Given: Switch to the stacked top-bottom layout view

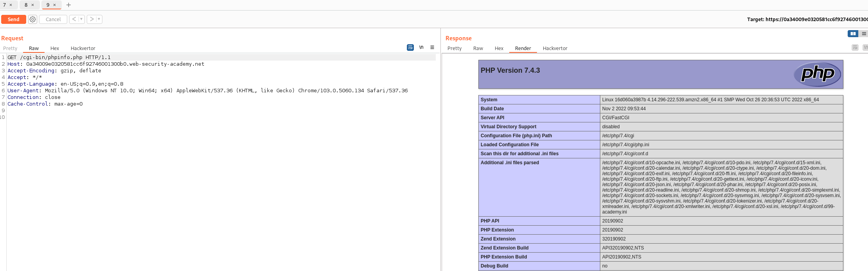Looking at the screenshot, I should click(864, 34).
